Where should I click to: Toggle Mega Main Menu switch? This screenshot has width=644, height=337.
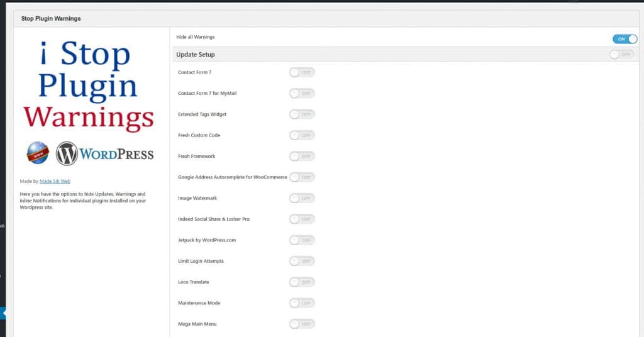point(302,324)
